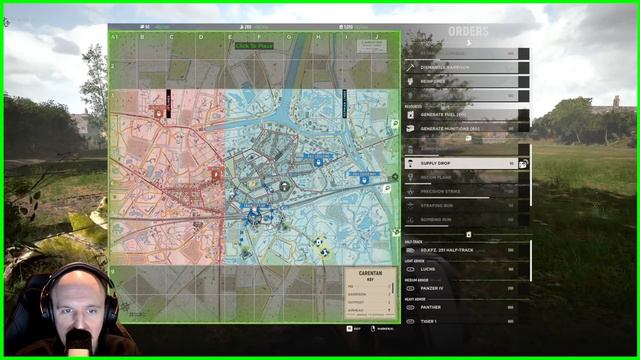Select the highlighted Supply Drop order

[461, 163]
